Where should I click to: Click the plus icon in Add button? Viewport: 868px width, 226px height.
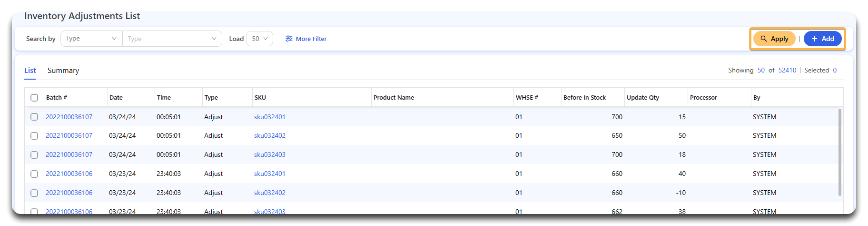[815, 39]
